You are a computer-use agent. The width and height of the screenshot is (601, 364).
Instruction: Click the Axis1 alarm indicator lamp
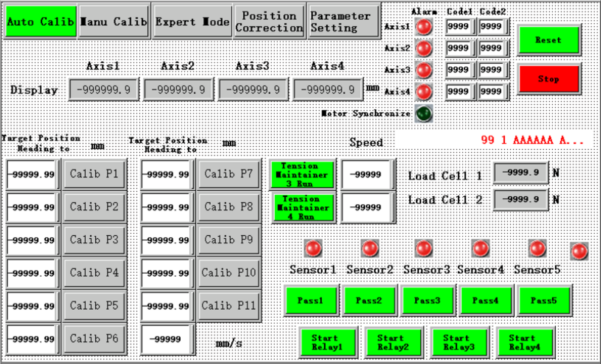coord(424,27)
